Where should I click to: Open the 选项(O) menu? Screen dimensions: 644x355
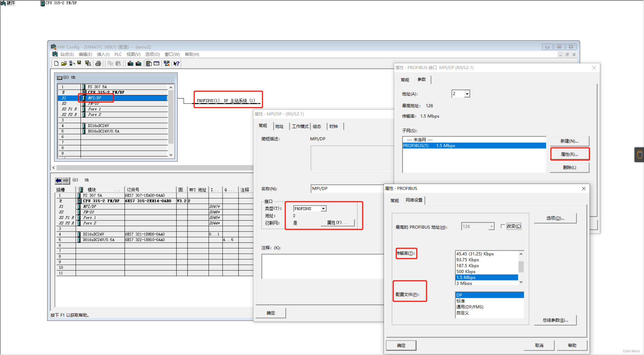pyautogui.click(x=152, y=54)
